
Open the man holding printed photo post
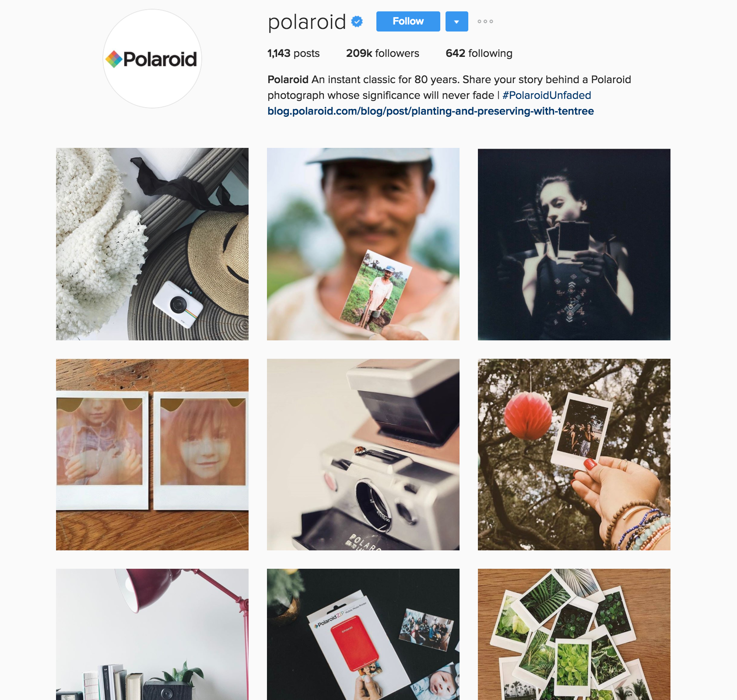363,244
